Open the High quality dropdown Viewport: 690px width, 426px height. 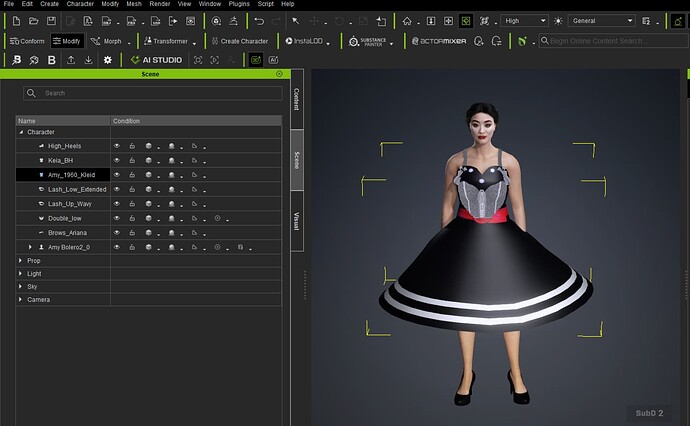coord(525,21)
